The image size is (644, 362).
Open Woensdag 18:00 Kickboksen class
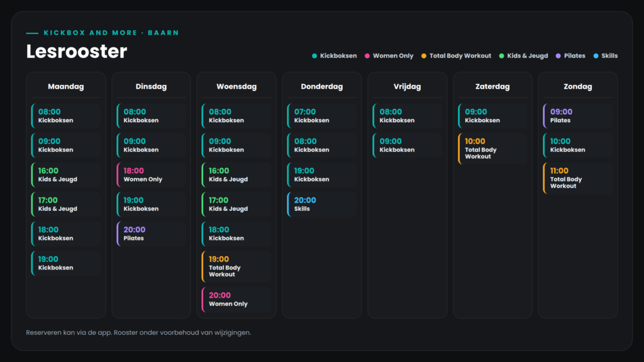236,234
